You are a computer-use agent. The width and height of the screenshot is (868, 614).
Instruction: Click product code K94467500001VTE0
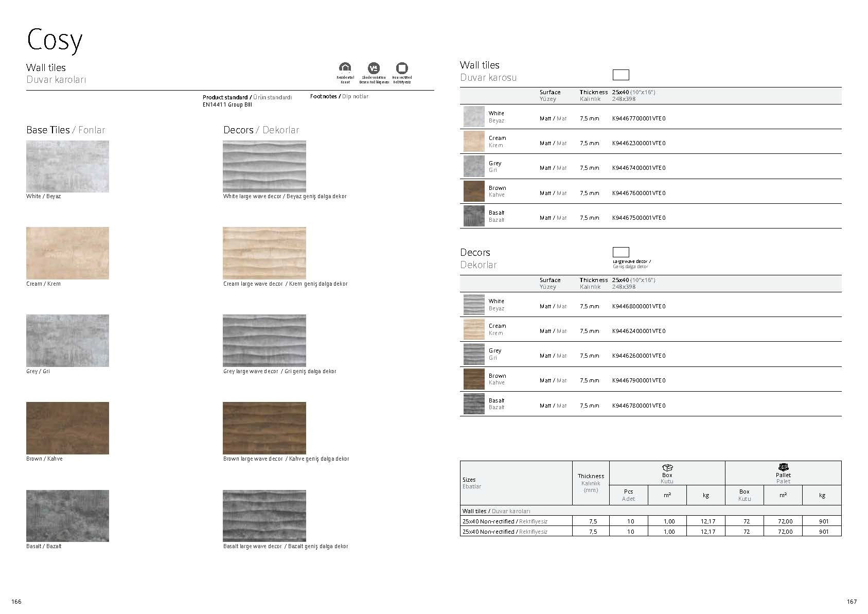[x=639, y=218]
